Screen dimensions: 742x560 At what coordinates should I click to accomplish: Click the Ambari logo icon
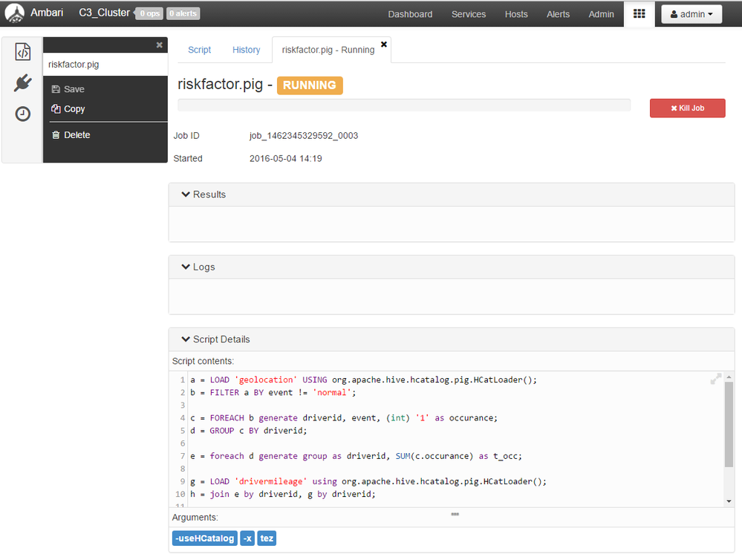14,13
